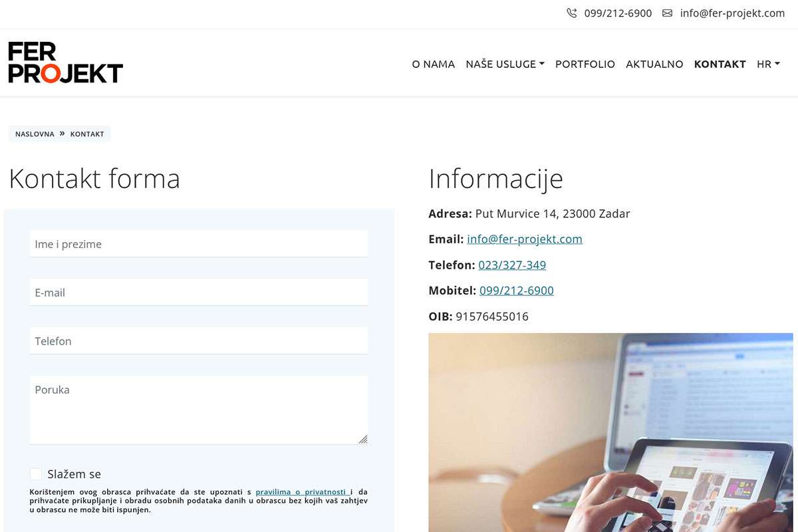The image size is (798, 532).
Task: Click the phone icon in top bar
Action: click(x=571, y=13)
